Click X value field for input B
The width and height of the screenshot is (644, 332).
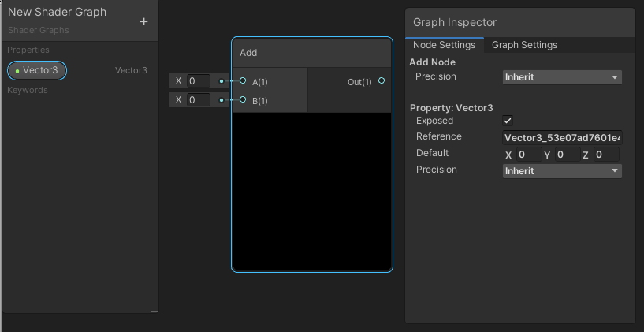coord(198,99)
